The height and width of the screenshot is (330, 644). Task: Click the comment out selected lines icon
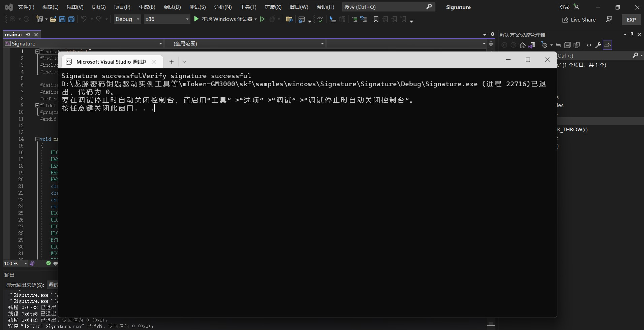(x=333, y=19)
